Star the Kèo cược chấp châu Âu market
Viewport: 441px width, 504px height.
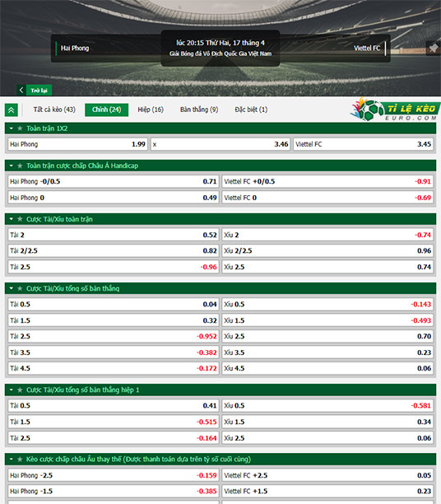pyautogui.click(x=20, y=460)
